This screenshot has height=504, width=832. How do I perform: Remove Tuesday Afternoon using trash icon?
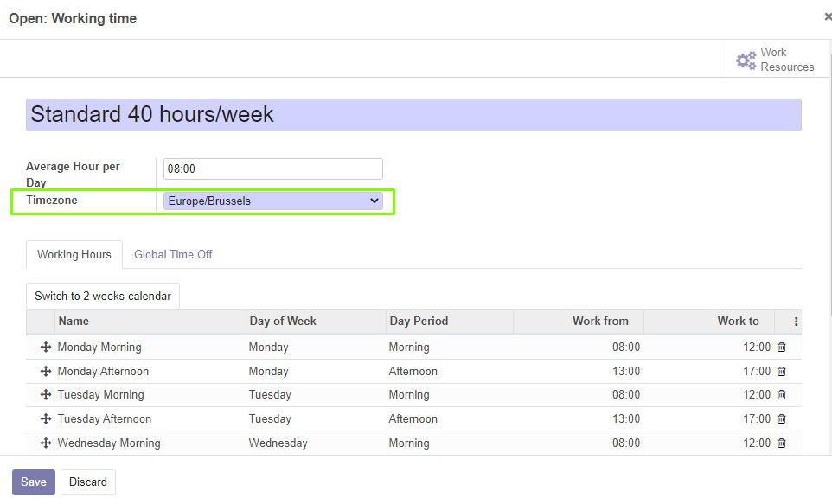pyautogui.click(x=781, y=419)
